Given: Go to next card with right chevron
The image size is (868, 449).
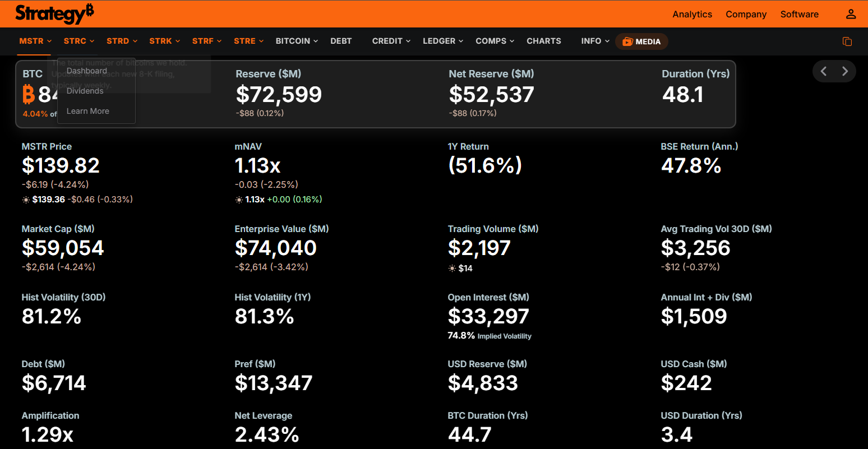Looking at the screenshot, I should pos(844,71).
